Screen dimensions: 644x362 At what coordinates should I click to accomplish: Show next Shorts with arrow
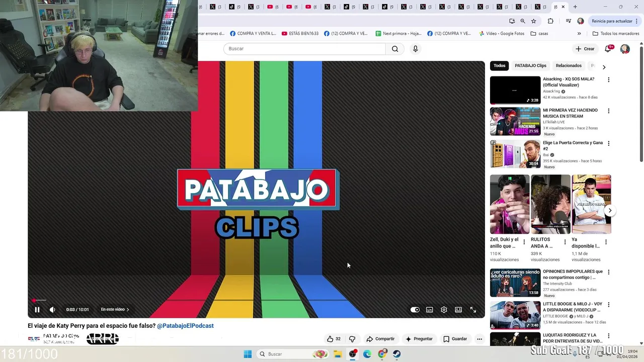[610, 211]
